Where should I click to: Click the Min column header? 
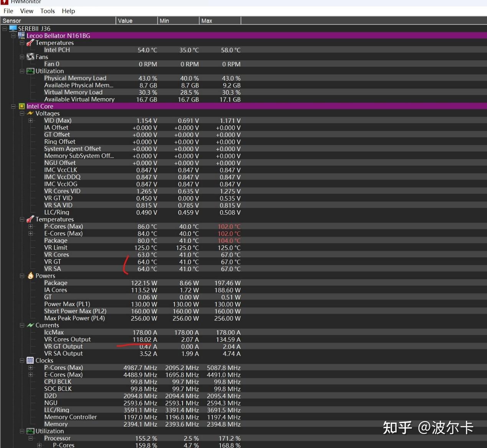179,20
